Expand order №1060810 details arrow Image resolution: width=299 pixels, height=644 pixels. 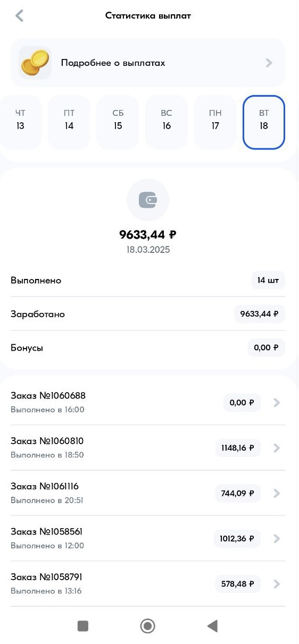point(276,448)
